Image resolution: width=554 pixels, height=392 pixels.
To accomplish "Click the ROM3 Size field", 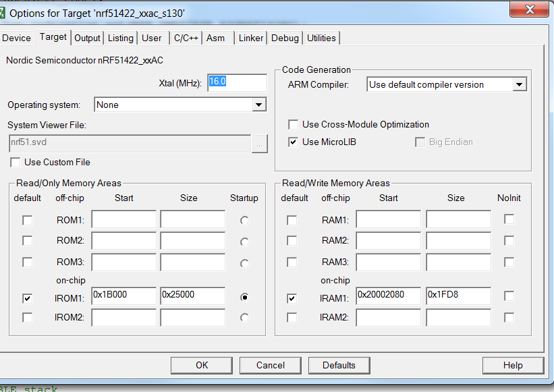I will click(x=192, y=262).
